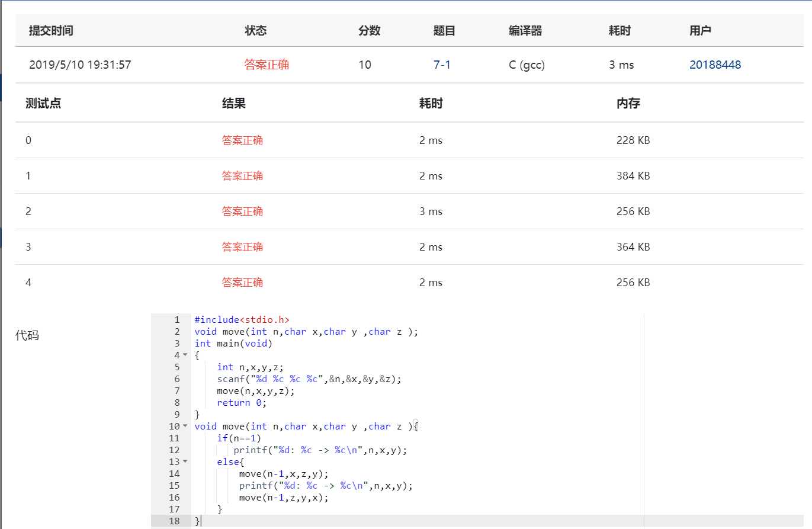Place cursor on the scanf line
The height and width of the screenshot is (529, 812).
click(x=309, y=379)
